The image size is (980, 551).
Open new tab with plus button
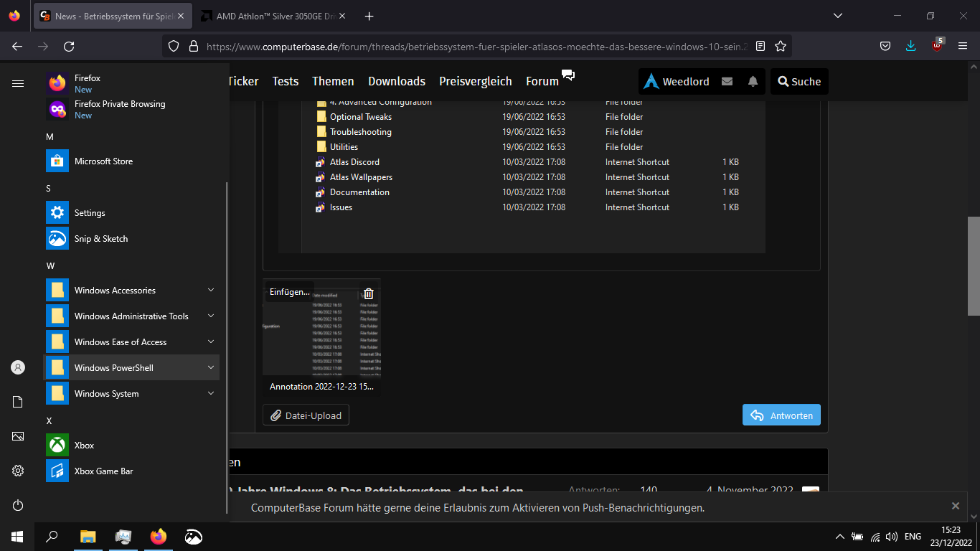(x=369, y=16)
